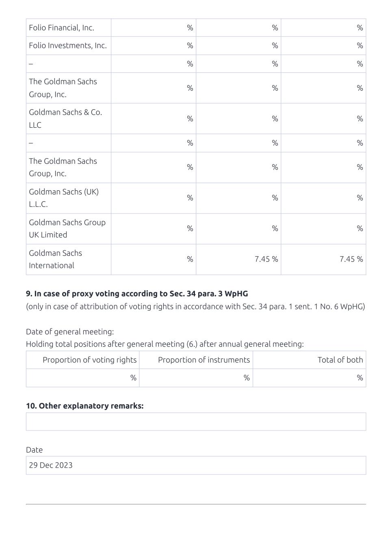Select the "10. Other explanatory remarks" heading

(84, 406)
